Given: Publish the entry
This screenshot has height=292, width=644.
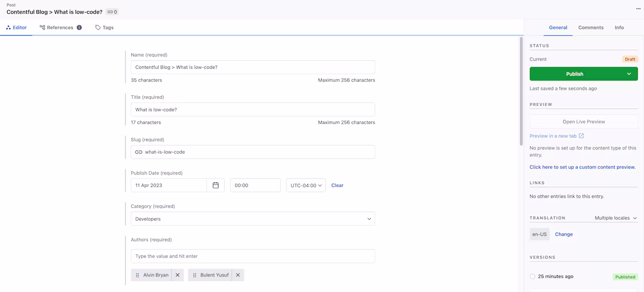Looking at the screenshot, I should (575, 74).
